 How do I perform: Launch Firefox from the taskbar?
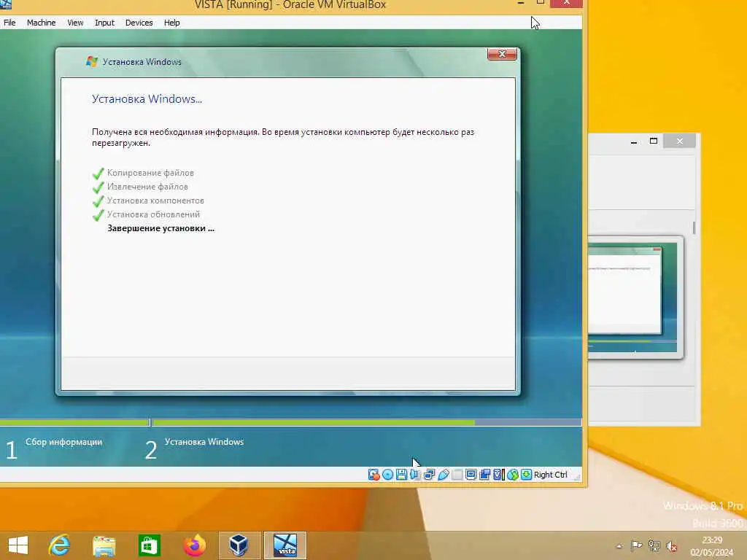click(194, 545)
